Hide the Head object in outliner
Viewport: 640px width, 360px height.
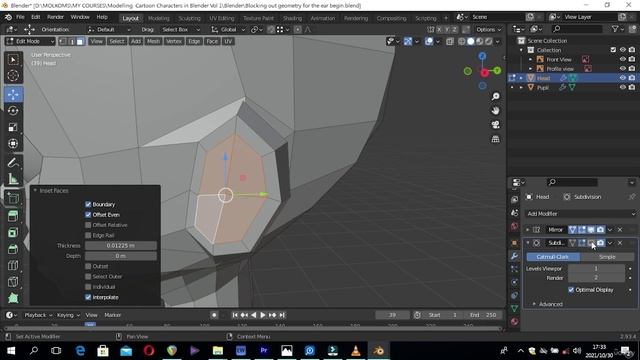coord(622,78)
